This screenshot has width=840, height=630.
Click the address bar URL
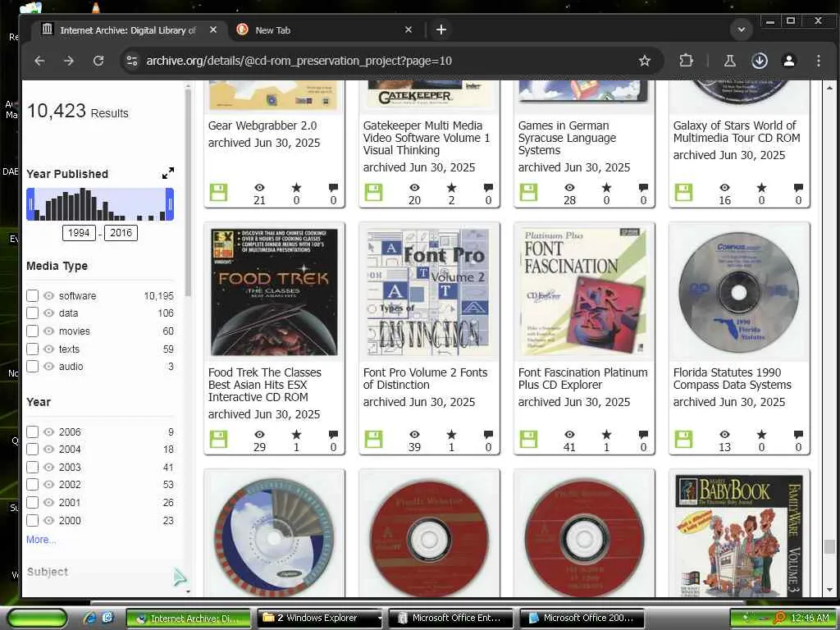click(299, 61)
